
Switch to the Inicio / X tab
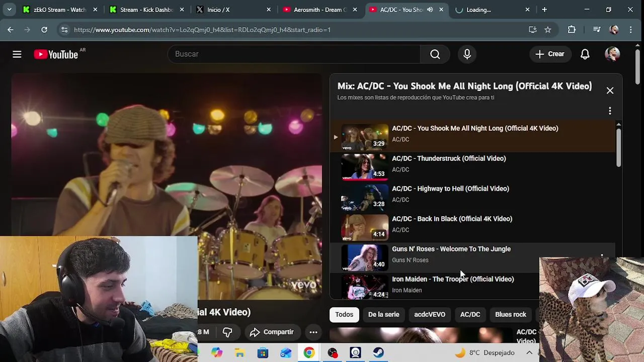[x=234, y=10]
